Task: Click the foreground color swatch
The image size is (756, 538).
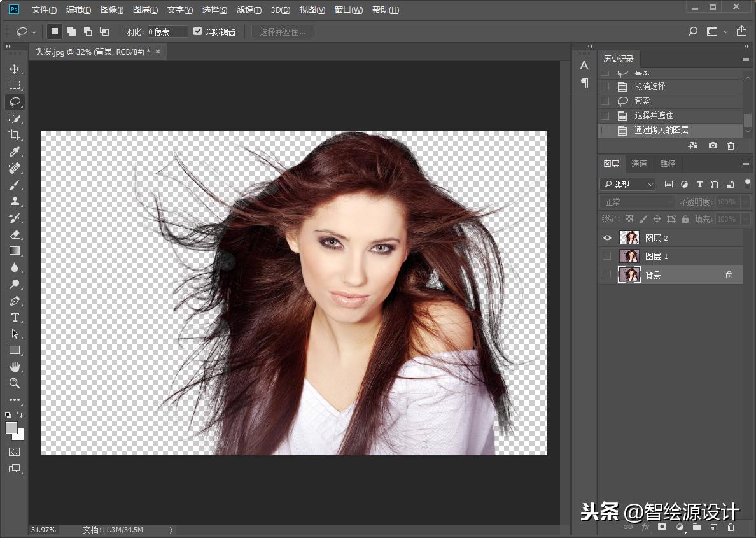Action: [x=11, y=428]
